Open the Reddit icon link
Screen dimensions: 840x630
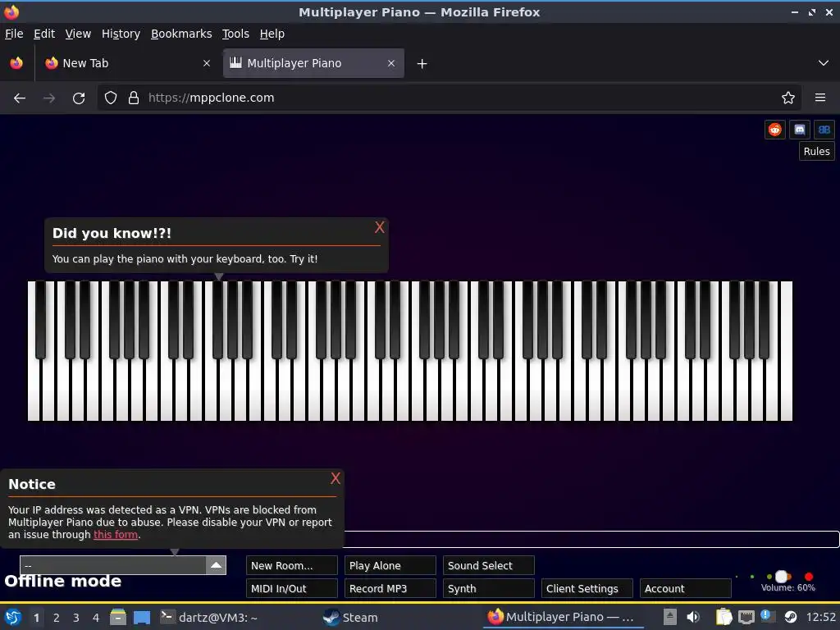(774, 130)
